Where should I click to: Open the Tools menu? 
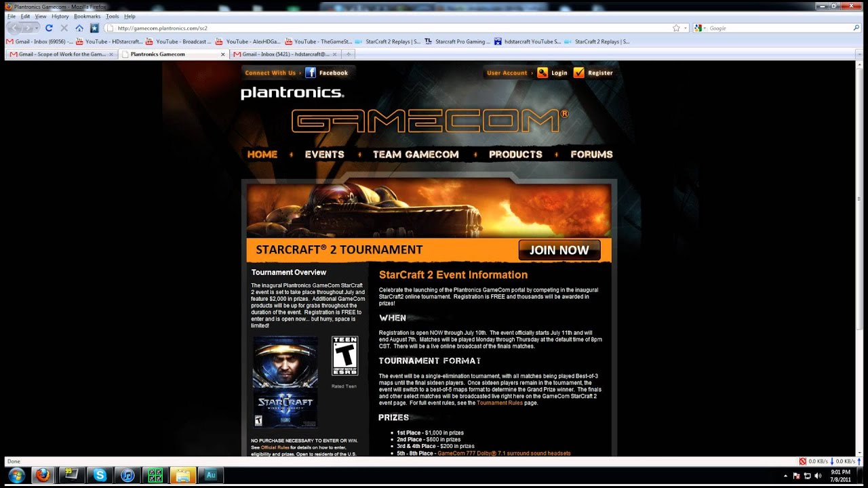point(112,16)
